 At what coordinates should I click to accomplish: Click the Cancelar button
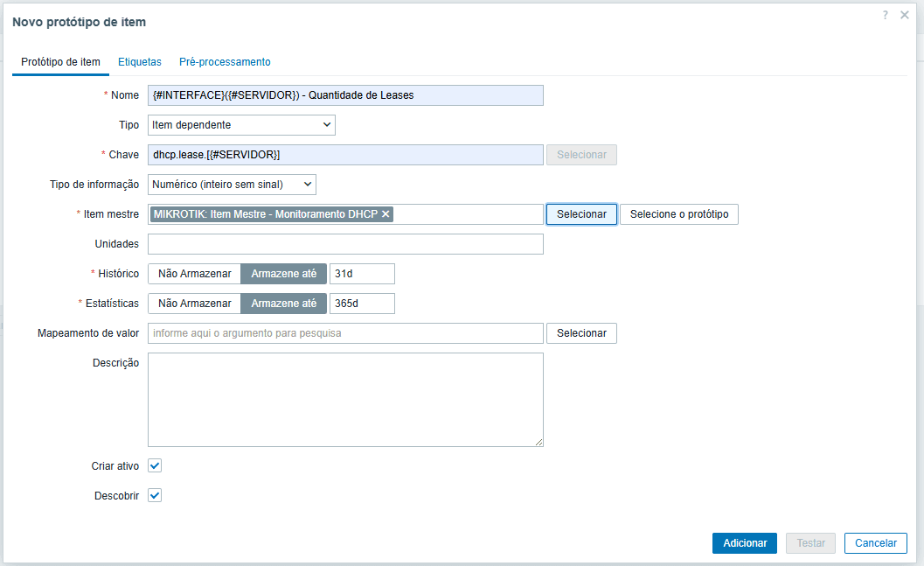(876, 543)
